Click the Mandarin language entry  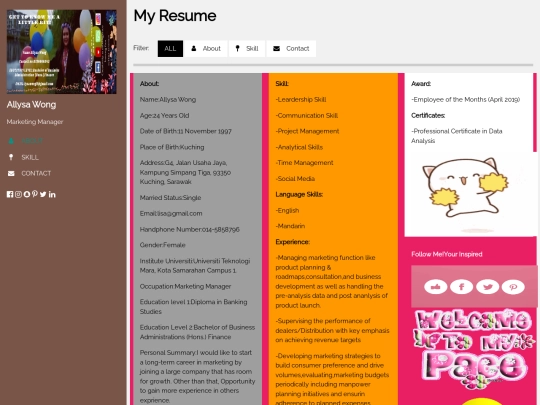tap(290, 226)
